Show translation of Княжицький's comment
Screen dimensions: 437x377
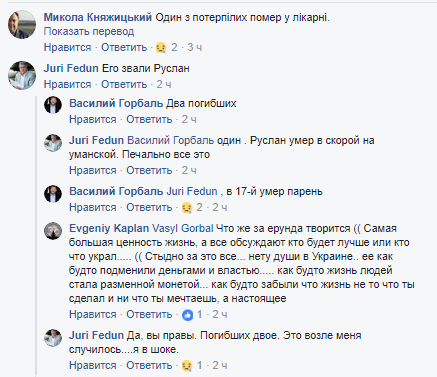(x=89, y=31)
